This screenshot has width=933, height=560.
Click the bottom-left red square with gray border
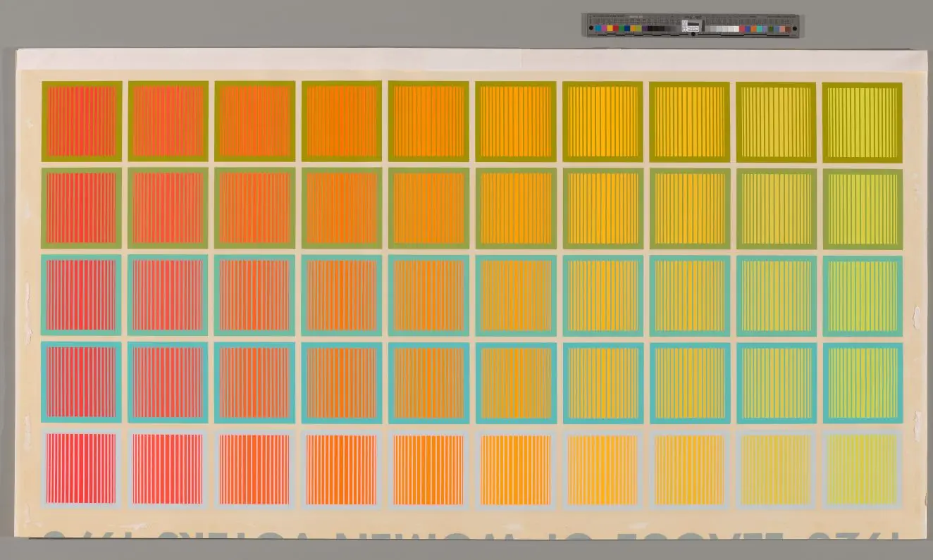click(82, 468)
